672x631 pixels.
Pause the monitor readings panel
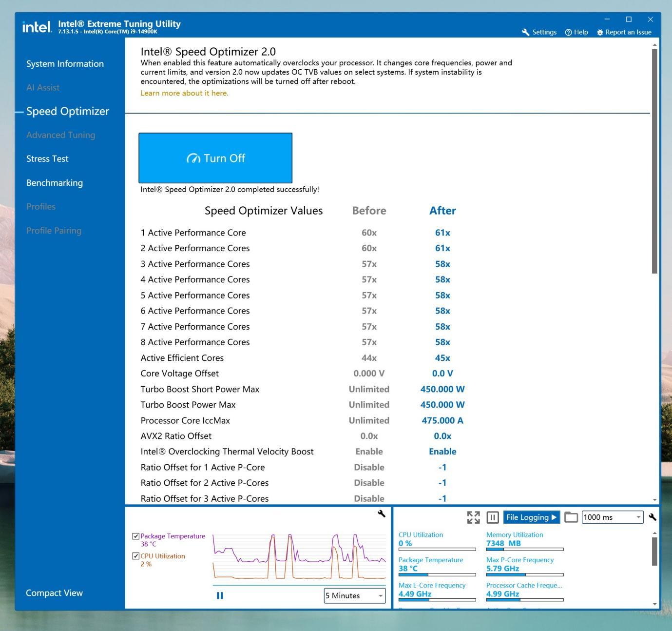tap(493, 517)
